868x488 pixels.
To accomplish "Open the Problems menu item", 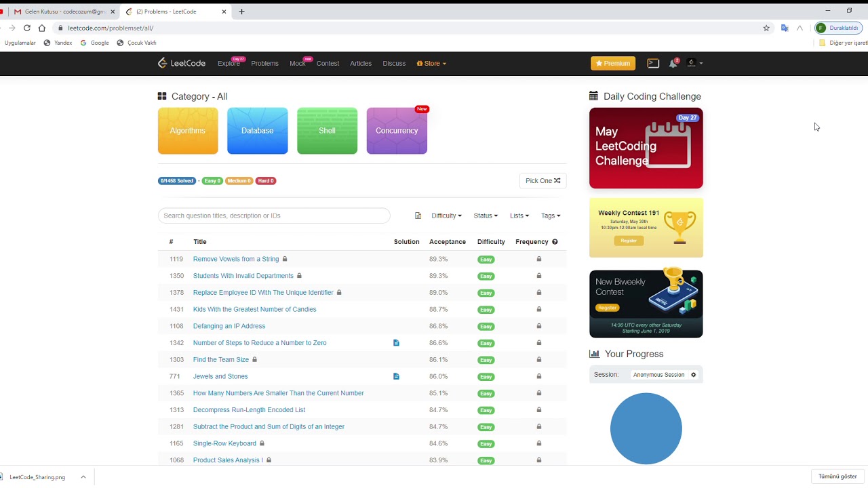I will (264, 63).
